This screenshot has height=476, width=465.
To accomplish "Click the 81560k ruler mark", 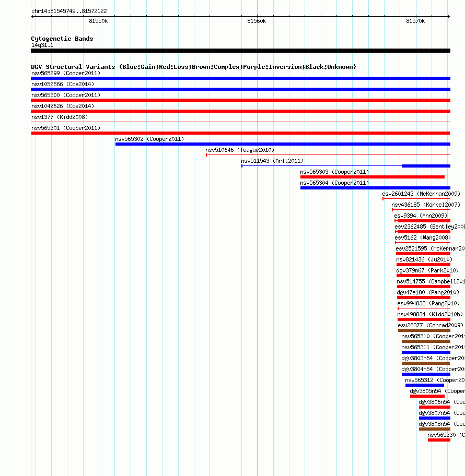I will pyautogui.click(x=257, y=21).
